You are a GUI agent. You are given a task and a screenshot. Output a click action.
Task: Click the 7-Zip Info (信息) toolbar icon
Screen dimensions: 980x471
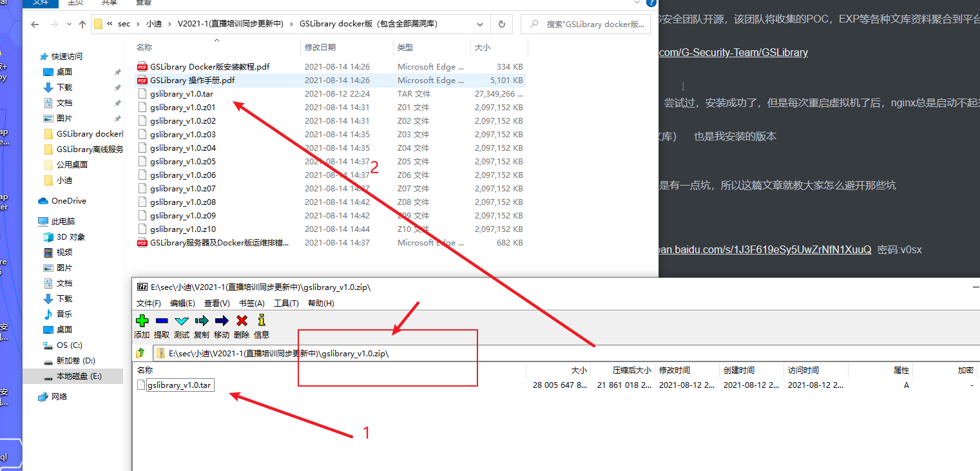[x=262, y=320]
